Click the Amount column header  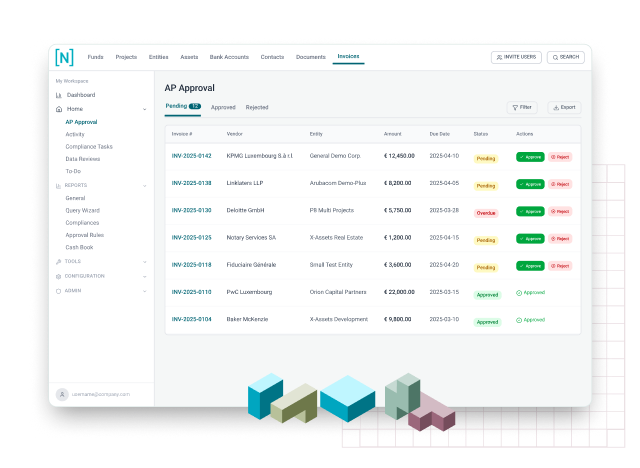pos(392,134)
